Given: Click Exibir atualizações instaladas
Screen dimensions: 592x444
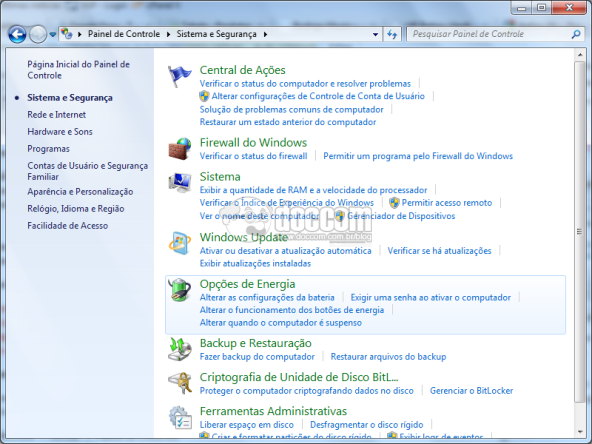Looking at the screenshot, I should click(x=255, y=264).
